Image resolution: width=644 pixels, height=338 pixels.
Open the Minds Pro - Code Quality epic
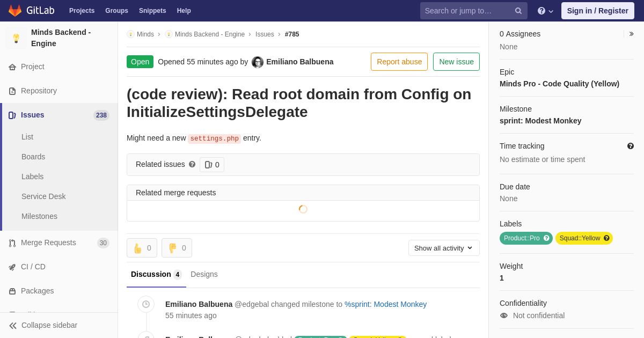(x=559, y=84)
